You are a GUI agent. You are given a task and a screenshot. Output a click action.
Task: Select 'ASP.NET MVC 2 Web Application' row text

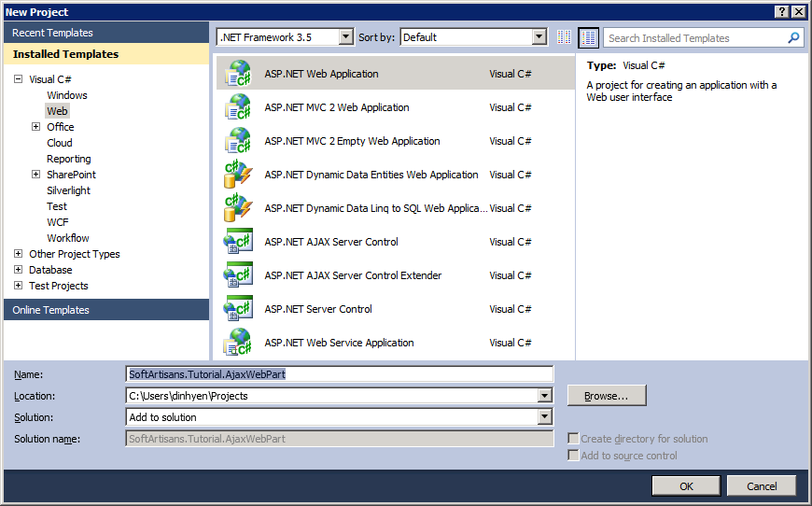(x=337, y=107)
